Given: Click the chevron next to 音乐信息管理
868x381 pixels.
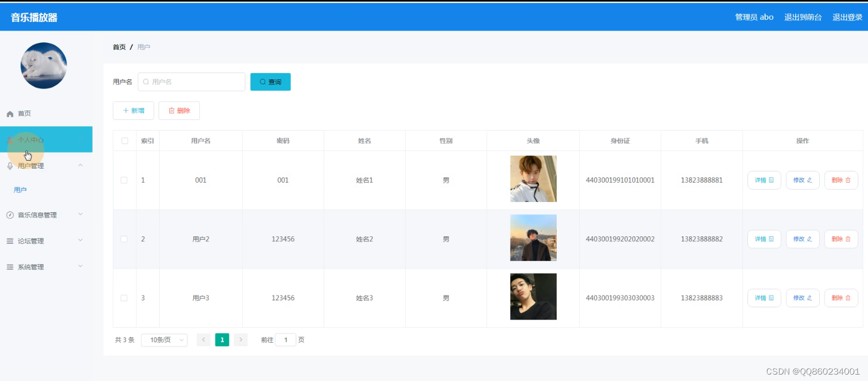Looking at the screenshot, I should (x=80, y=214).
